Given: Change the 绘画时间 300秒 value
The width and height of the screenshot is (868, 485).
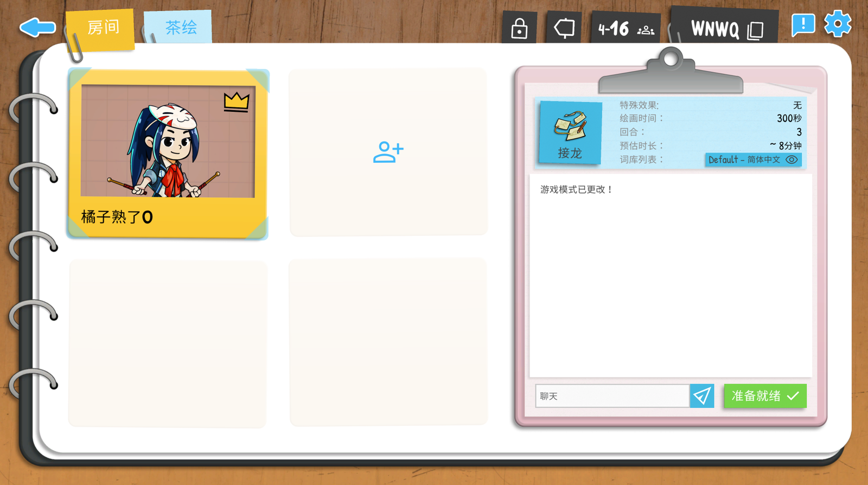Looking at the screenshot, I should coord(788,118).
